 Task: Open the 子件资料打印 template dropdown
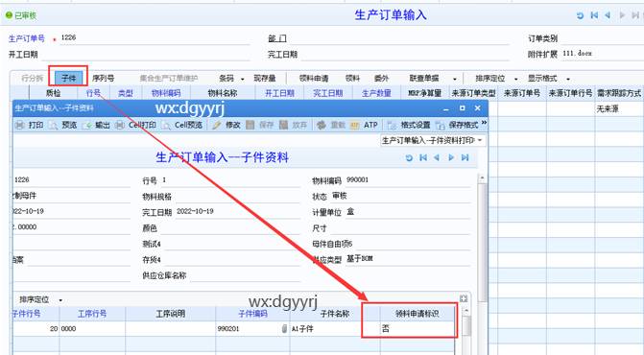(480, 141)
